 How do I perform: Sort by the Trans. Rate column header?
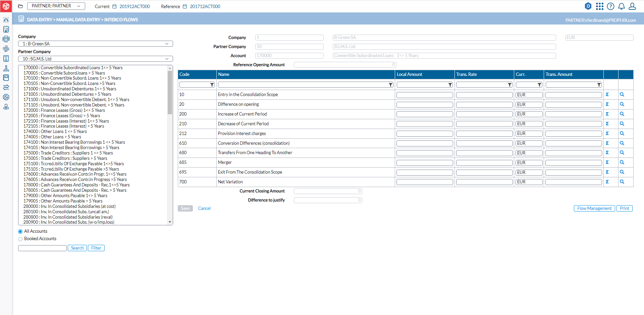[484, 75]
